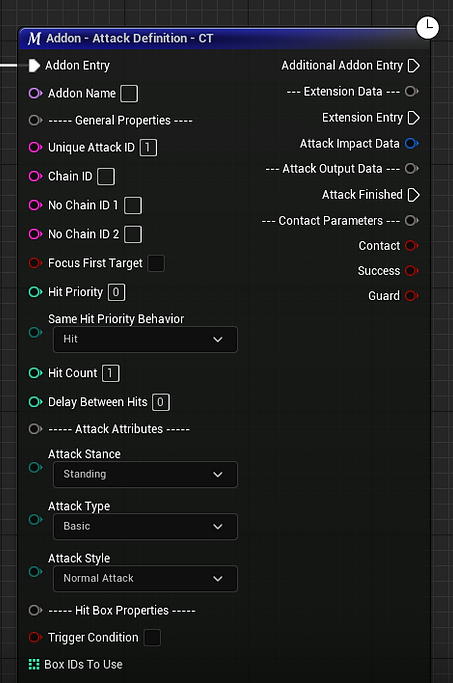
Task: Click the Additional Addon Entry output pin
Action: coord(413,66)
